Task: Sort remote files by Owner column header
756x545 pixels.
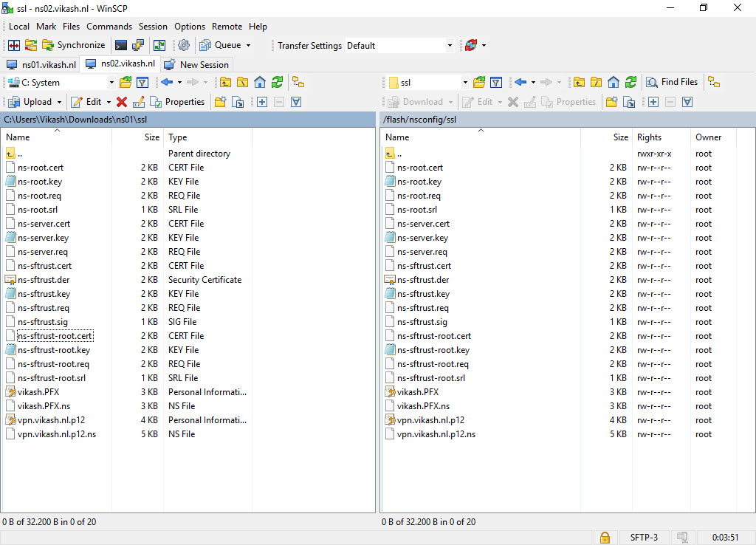Action: (713, 137)
